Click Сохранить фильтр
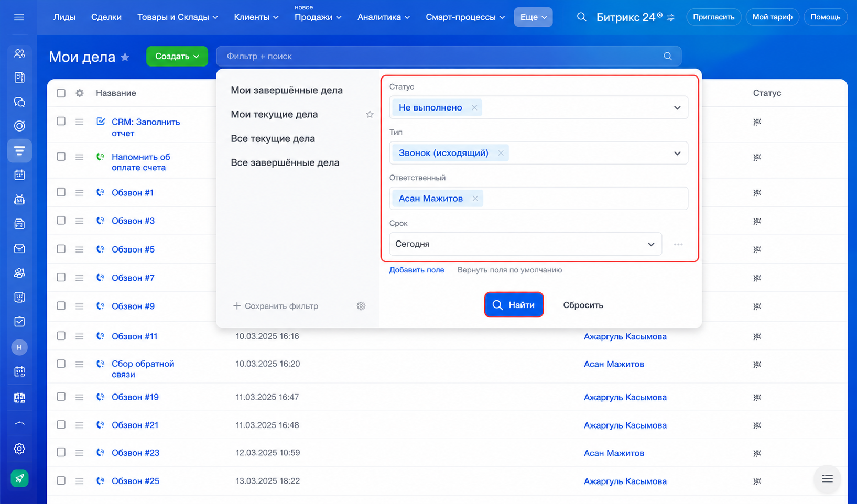Screen dimensions: 857x504 point(276,306)
